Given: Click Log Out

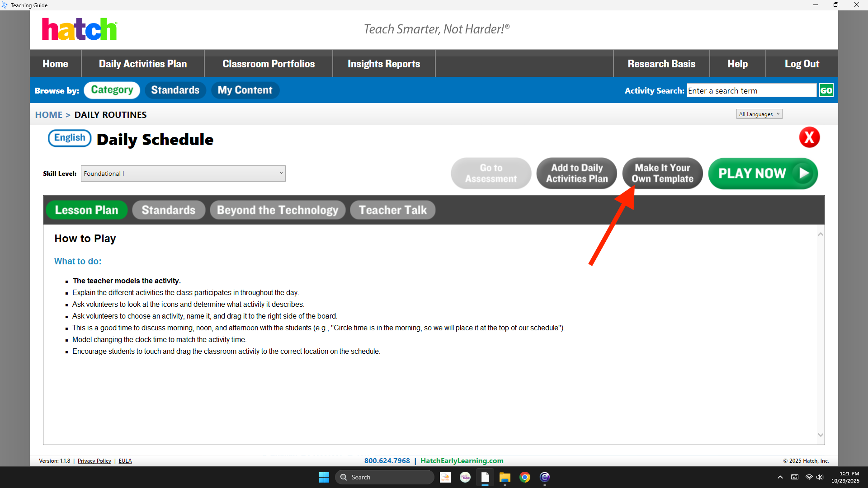Looking at the screenshot, I should coord(802,64).
